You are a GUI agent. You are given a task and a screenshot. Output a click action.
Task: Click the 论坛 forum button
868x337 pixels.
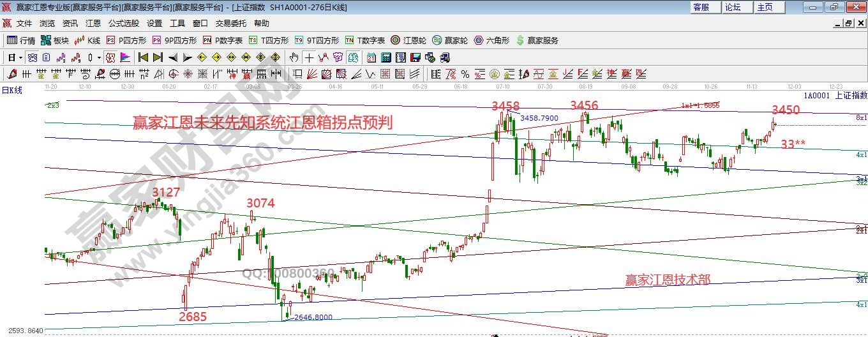[x=733, y=7]
